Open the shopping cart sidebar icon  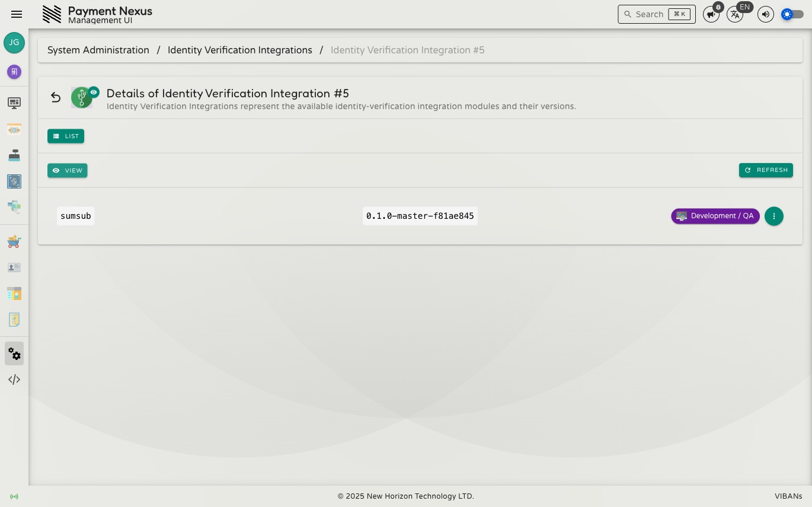pyautogui.click(x=14, y=241)
